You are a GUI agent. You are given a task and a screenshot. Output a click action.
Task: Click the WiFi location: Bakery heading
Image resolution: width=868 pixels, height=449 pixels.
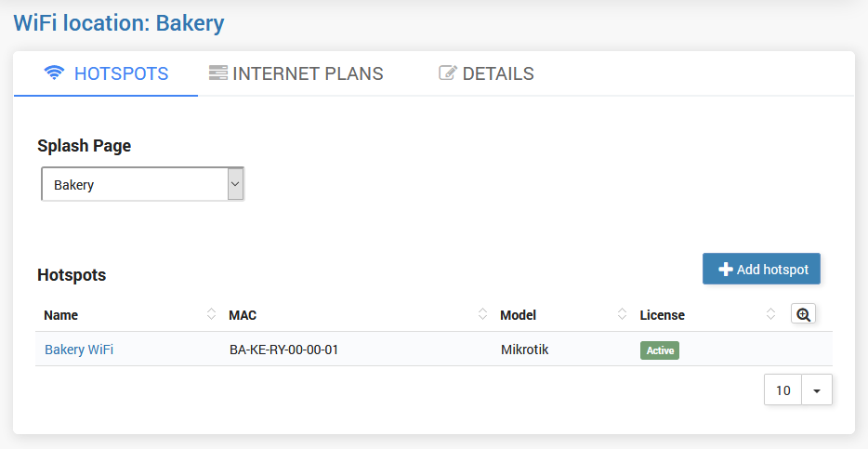coord(119,22)
